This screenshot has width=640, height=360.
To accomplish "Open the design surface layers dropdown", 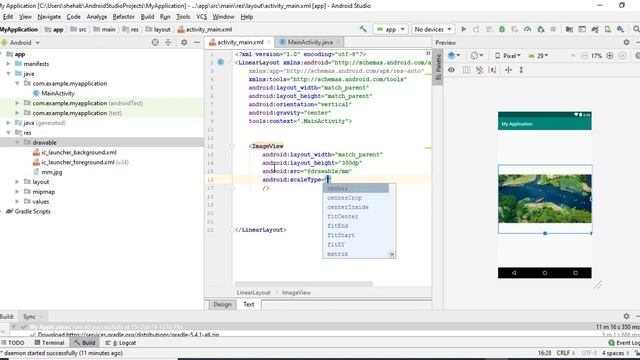I will tap(453, 55).
